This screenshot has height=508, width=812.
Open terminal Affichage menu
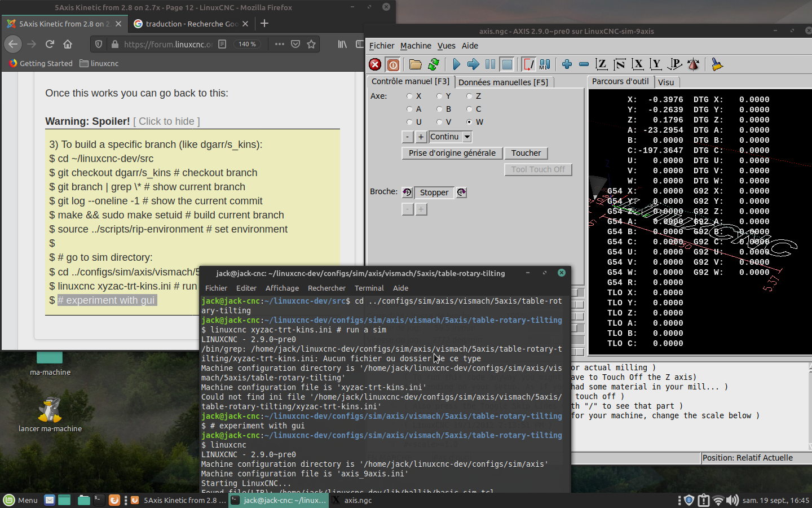coord(282,288)
